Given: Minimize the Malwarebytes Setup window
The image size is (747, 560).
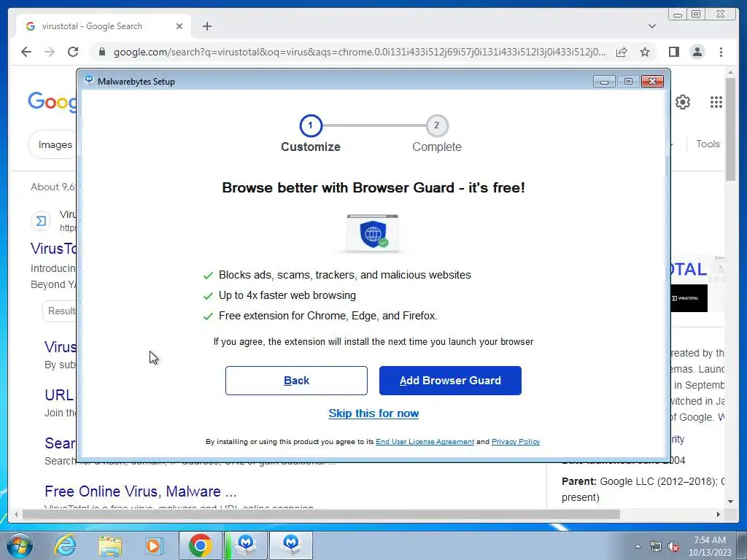Looking at the screenshot, I should (x=604, y=82).
